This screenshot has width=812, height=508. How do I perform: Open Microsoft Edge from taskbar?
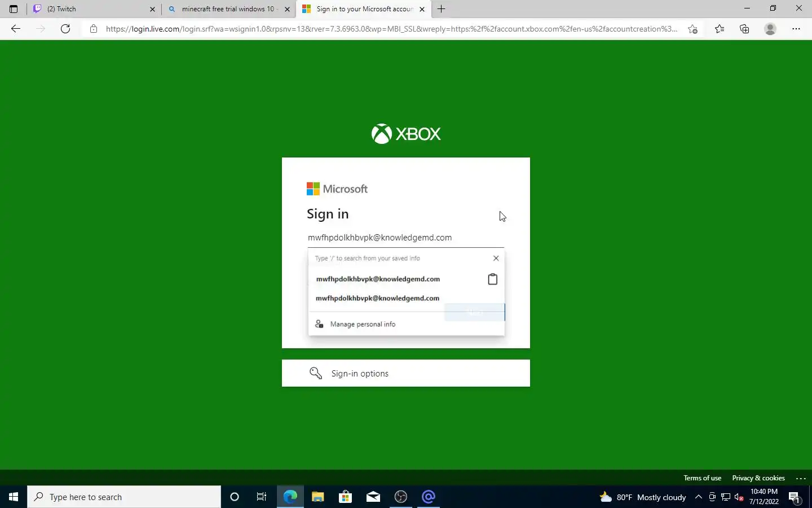tap(290, 497)
